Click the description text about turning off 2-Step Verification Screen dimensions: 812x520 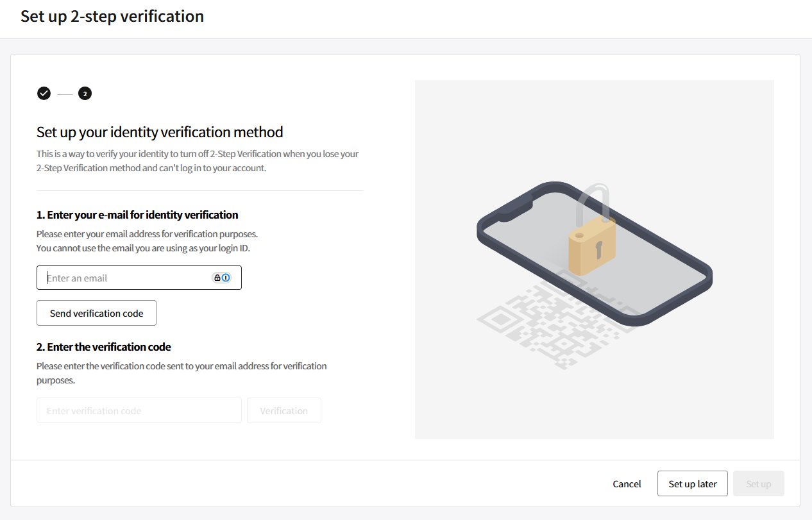click(198, 161)
